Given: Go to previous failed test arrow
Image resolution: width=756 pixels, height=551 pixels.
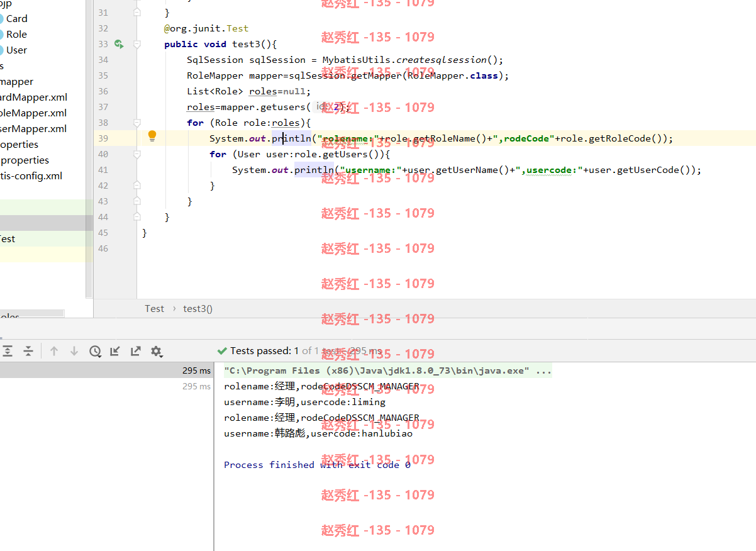Looking at the screenshot, I should point(54,351).
